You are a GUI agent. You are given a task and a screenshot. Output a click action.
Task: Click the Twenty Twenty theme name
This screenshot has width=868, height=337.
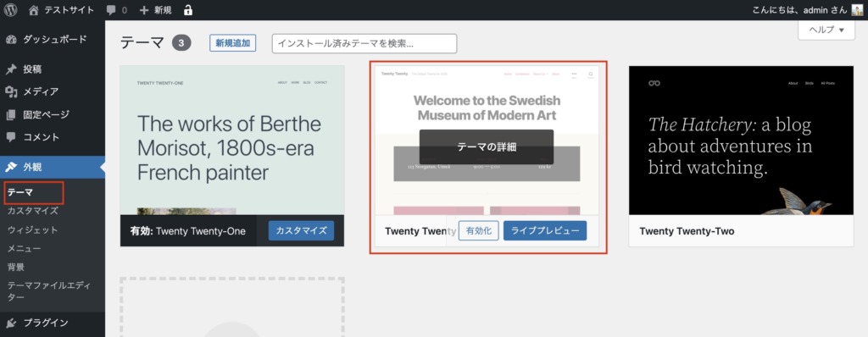pos(420,231)
